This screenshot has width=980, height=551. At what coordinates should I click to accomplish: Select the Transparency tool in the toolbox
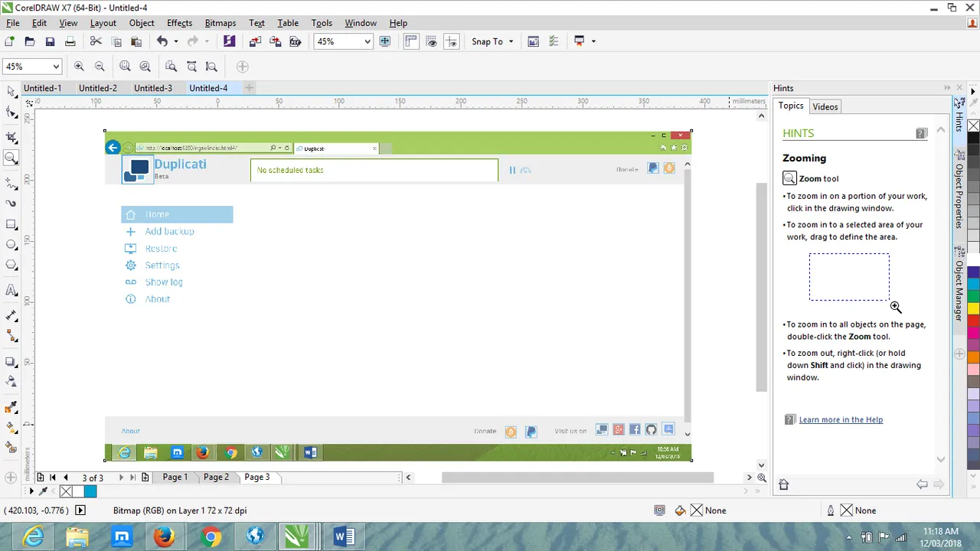[11, 381]
